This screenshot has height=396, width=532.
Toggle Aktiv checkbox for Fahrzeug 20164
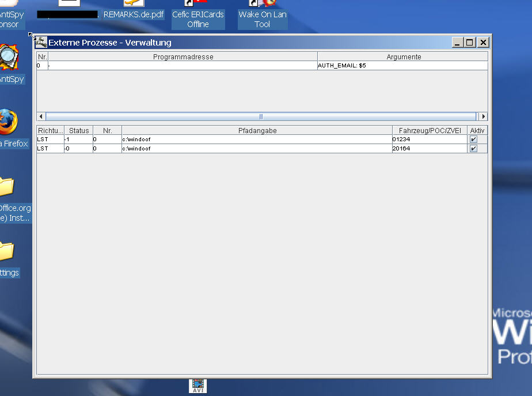(473, 149)
